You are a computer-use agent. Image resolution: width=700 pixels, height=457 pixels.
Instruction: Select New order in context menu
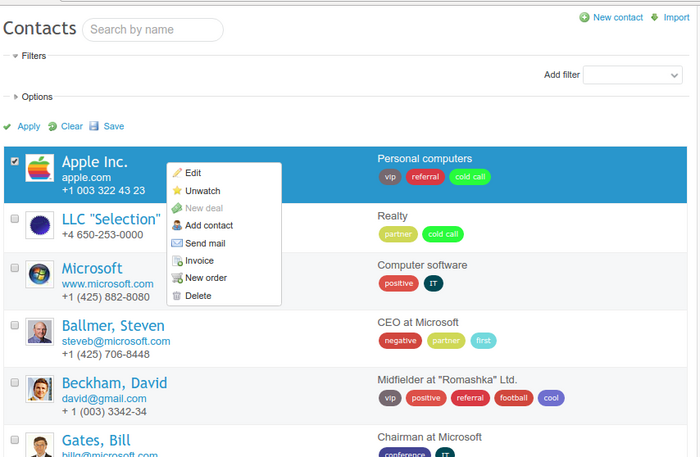click(205, 278)
